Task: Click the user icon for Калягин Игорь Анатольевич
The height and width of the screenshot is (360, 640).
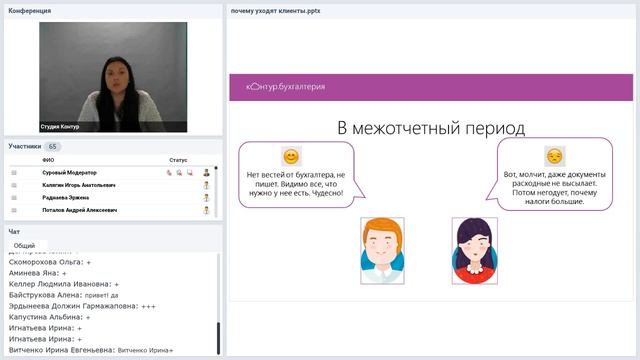Action: (206, 185)
